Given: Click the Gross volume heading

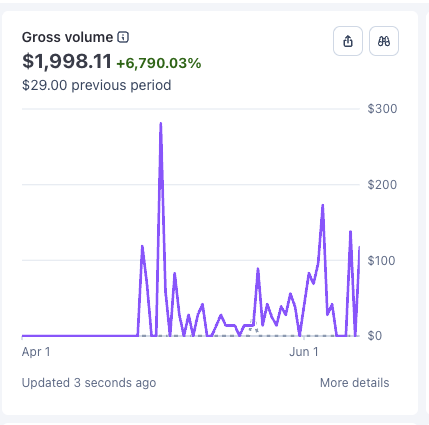Looking at the screenshot, I should 67,37.
